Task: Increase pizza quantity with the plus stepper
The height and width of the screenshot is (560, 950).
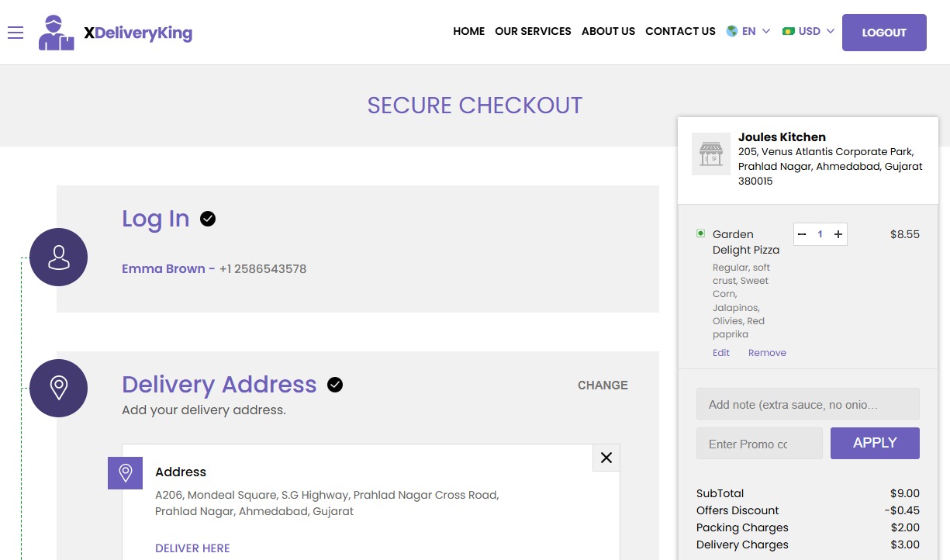Action: (838, 233)
